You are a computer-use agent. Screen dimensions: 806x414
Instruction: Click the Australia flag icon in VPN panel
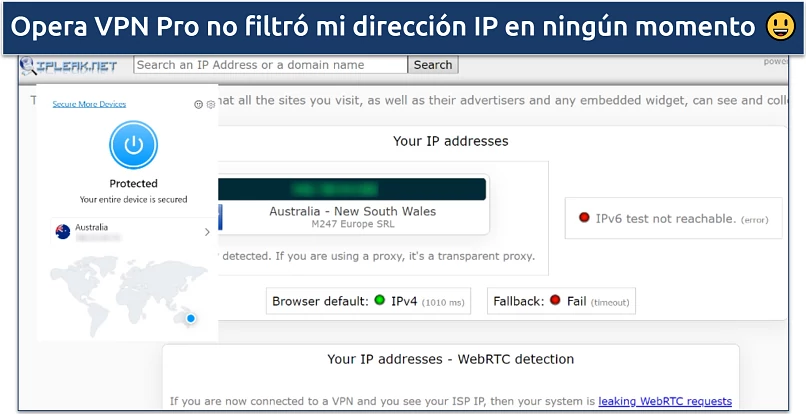63,232
